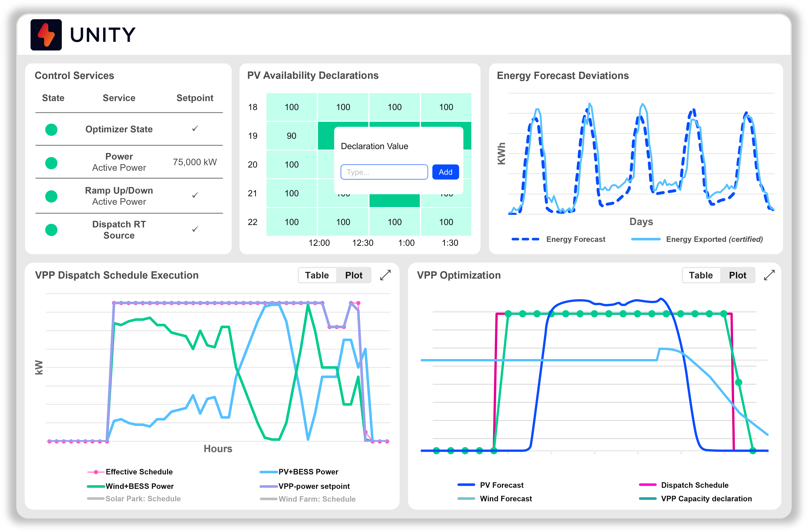Hide the PV Forecast line via legend
This screenshot has height=532, width=808.
click(x=491, y=485)
